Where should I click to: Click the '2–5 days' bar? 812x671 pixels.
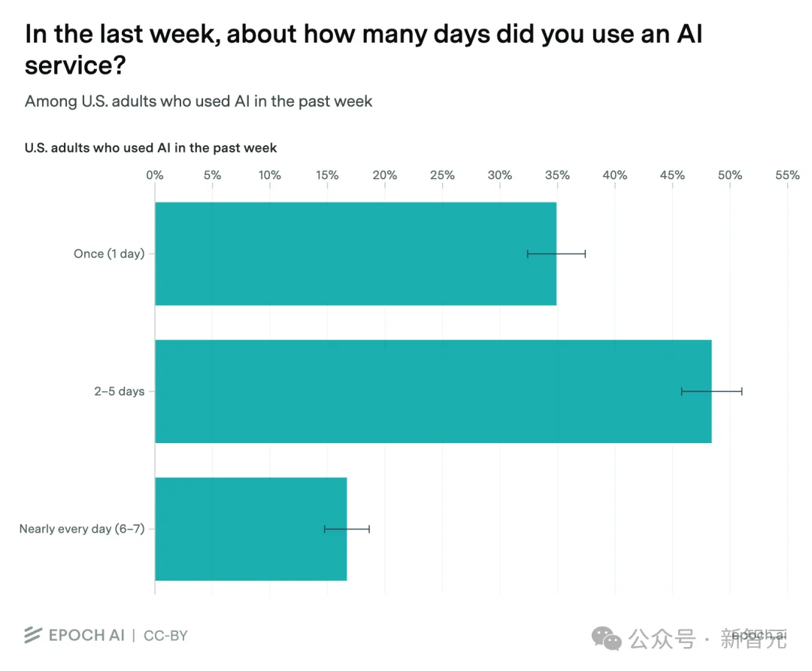coord(434,391)
